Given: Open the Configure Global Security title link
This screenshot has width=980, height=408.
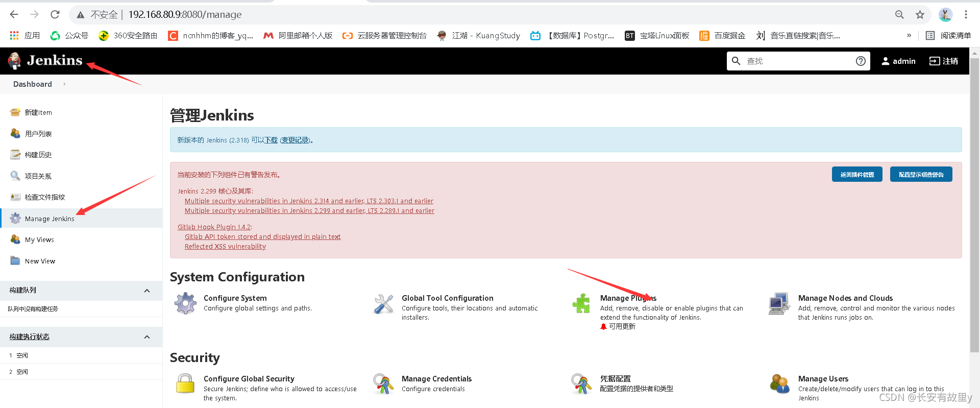Looking at the screenshot, I should point(249,379).
